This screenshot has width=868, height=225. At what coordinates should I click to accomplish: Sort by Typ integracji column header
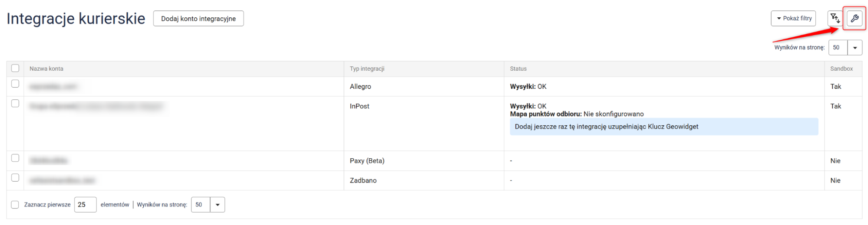pyautogui.click(x=367, y=68)
